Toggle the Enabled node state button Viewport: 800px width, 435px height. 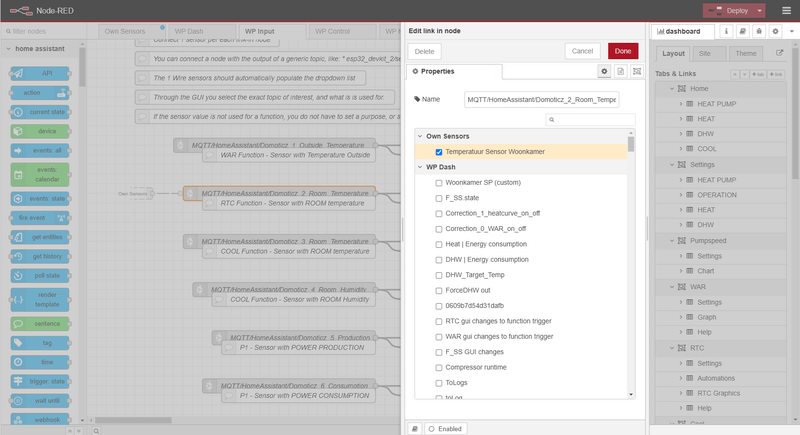[x=445, y=429]
